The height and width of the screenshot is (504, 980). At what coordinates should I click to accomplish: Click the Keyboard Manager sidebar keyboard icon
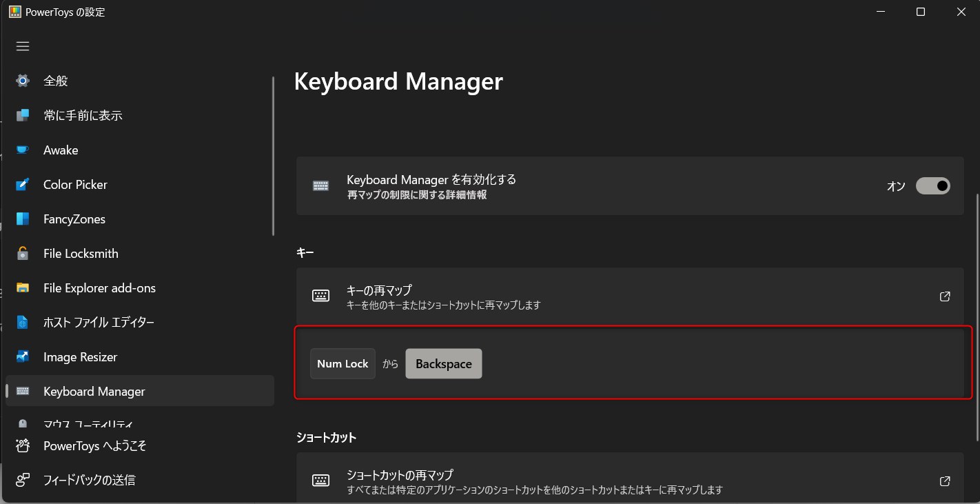click(23, 391)
